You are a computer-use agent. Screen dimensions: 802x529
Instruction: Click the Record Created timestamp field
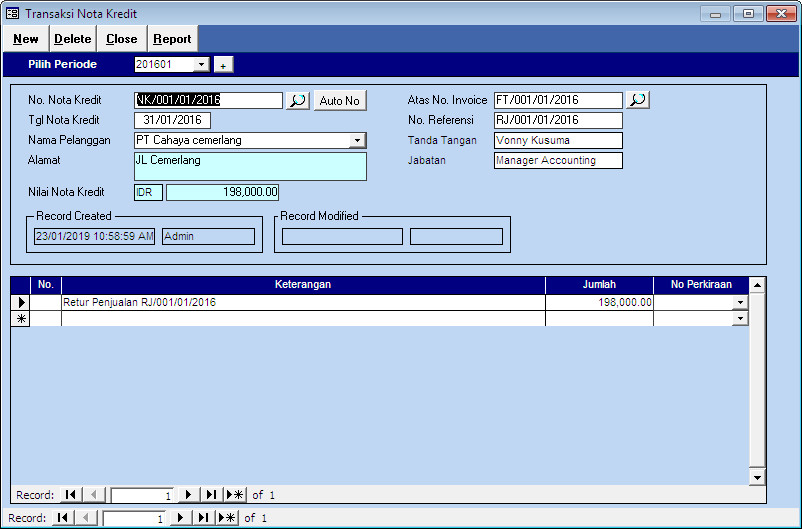tap(95, 236)
